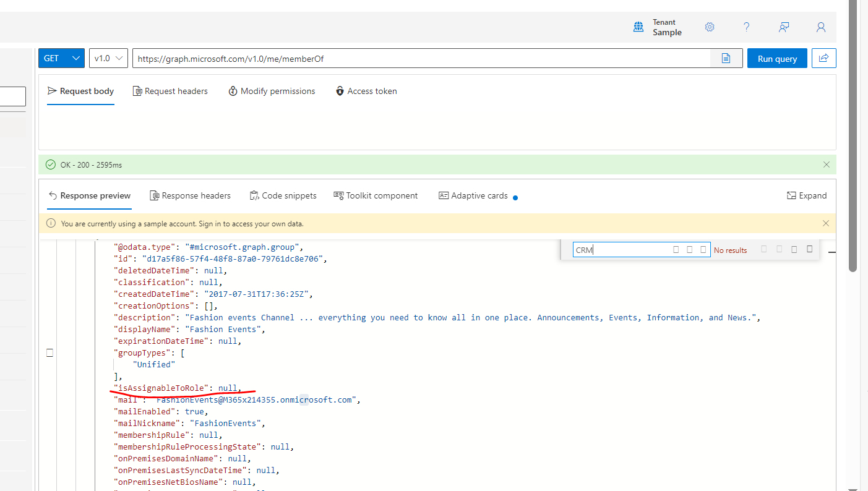The width and height of the screenshot is (868, 491).
Task: Click the green OK check icon
Action: click(51, 164)
